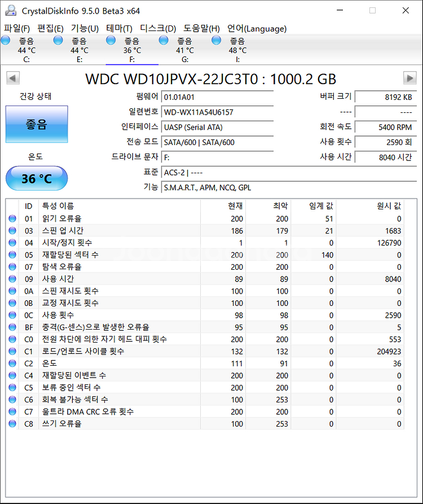The width and height of the screenshot is (423, 504).
Task: Open the 편집(E) menu
Action: (x=50, y=29)
